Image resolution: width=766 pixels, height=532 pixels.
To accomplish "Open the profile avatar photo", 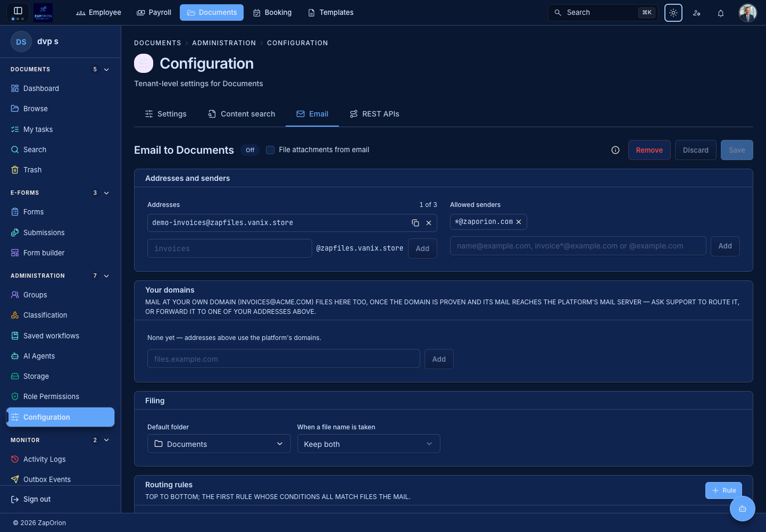I will click(x=748, y=13).
